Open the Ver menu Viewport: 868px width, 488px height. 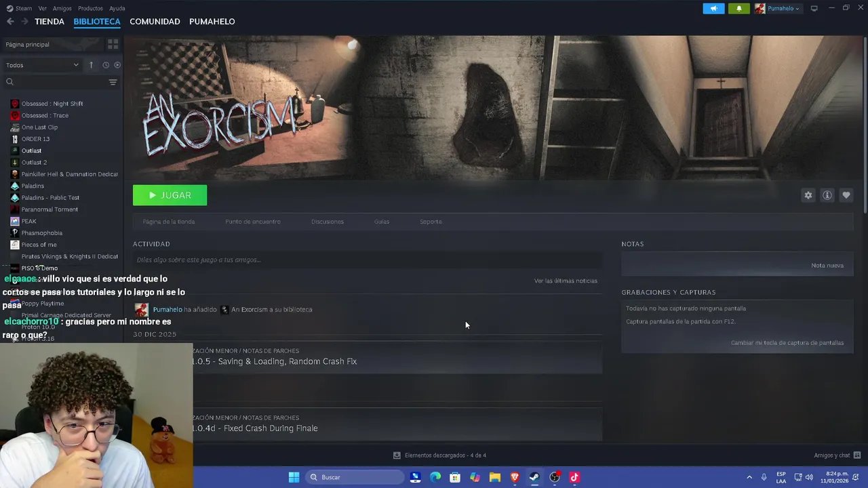pos(42,8)
